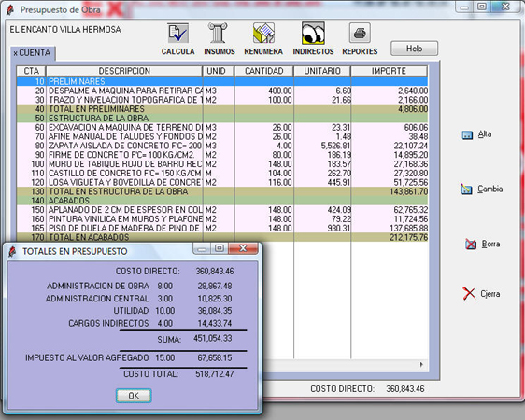Image resolution: width=525 pixels, height=420 pixels.
Task: Select the PRELIMINARES row
Action: point(222,81)
